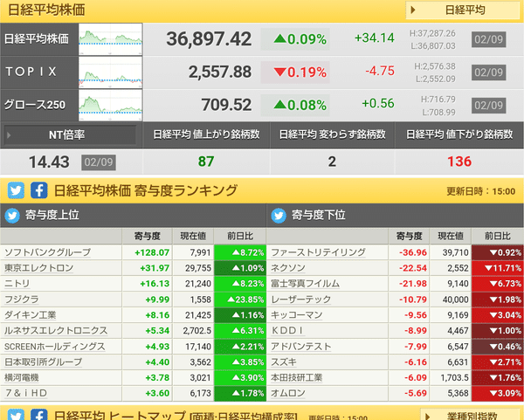This screenshot has height=420, width=524.
Task: Select the 日経平均株価 index row label
Action: (37, 39)
